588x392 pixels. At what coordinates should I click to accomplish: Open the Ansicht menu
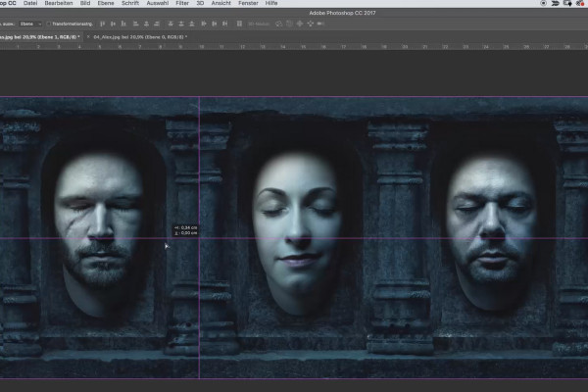220,3
